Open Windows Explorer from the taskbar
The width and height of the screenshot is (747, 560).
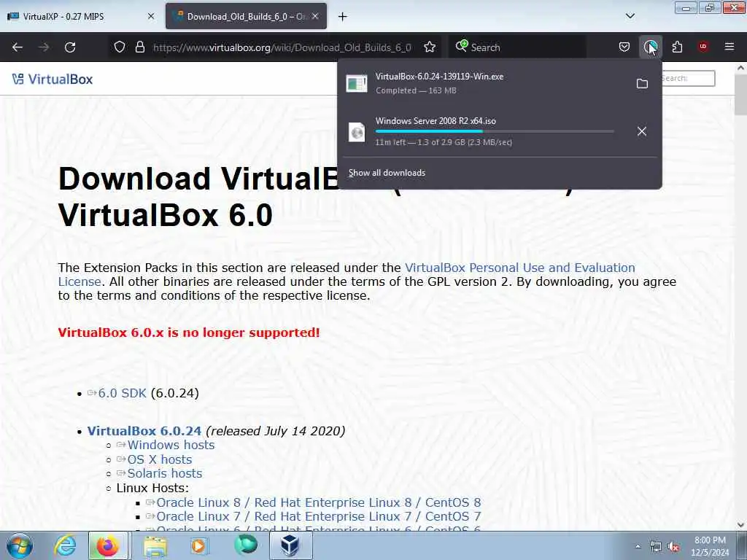(155, 545)
